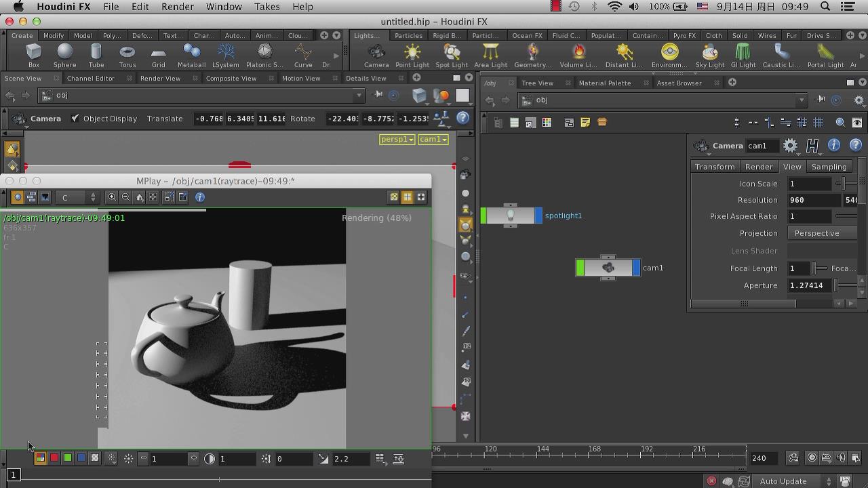Add a Spot Light from the shelf
This screenshot has height=488, width=868.
coord(452,55)
